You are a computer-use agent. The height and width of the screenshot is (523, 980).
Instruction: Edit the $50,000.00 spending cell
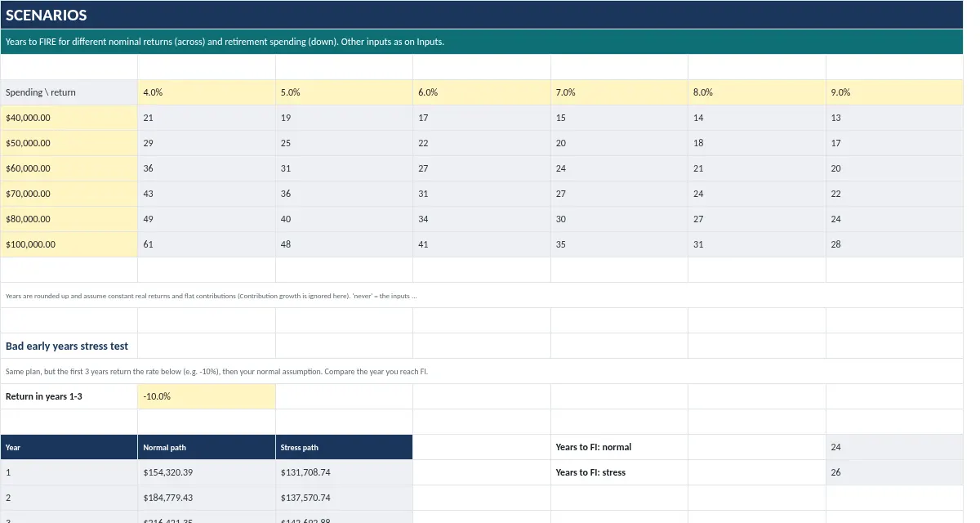click(69, 143)
